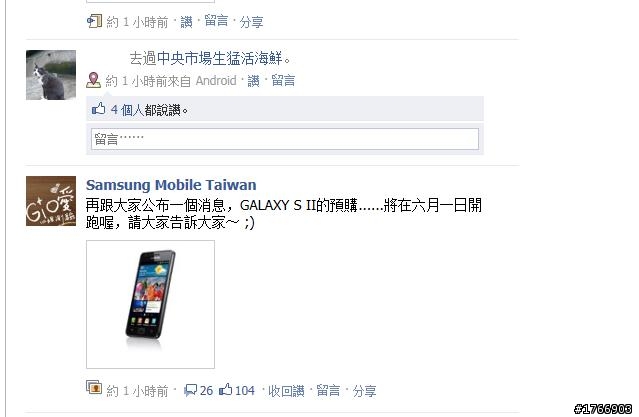Click the link post icon in top post
This screenshot has width=639, height=417.
[x=94, y=21]
